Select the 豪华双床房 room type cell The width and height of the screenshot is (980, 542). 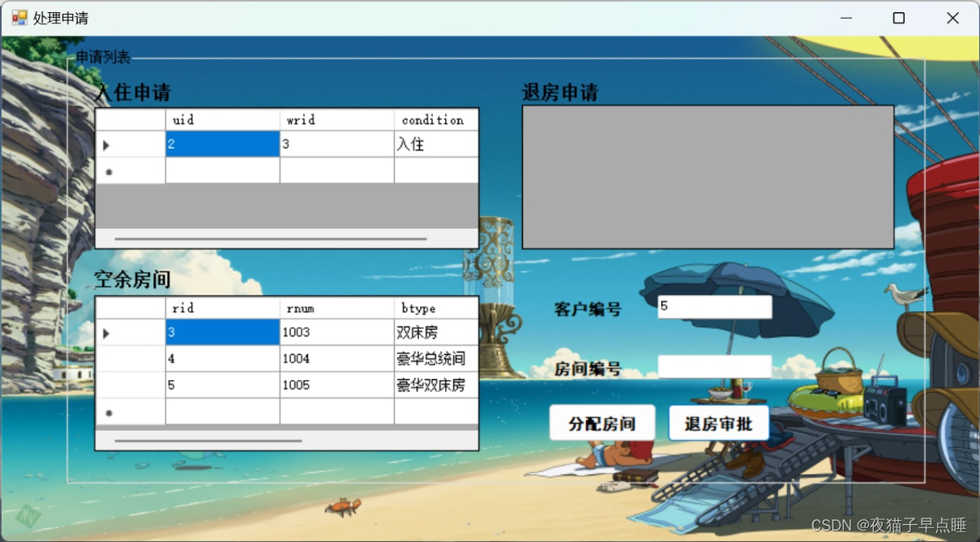(x=436, y=386)
